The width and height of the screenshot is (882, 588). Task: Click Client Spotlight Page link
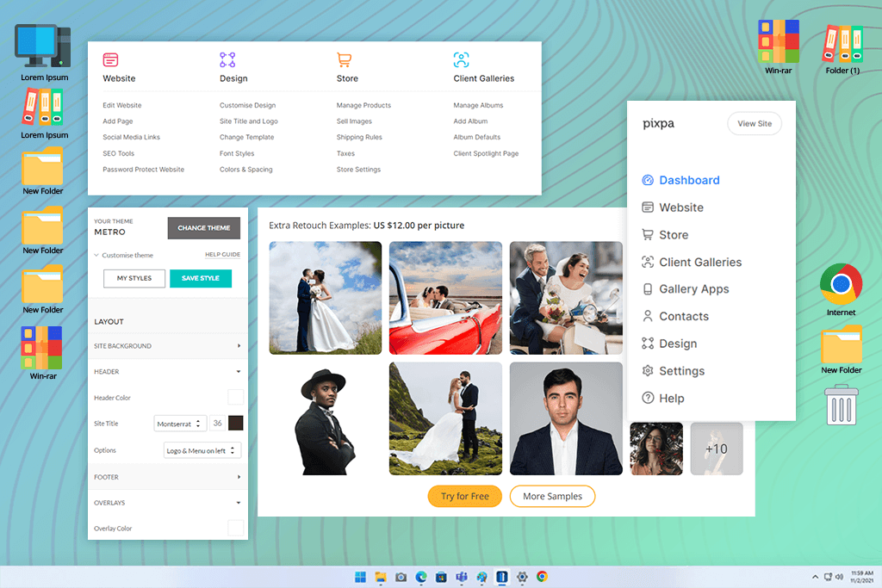click(486, 153)
